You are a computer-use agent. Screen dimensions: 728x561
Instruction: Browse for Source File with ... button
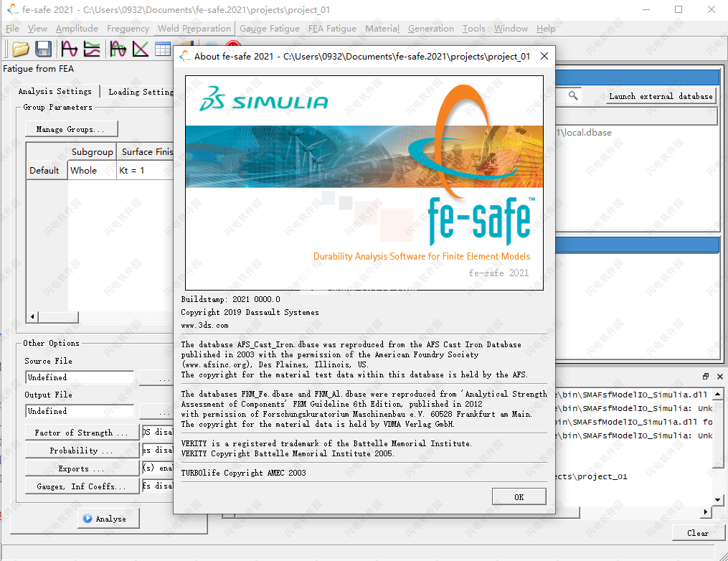click(158, 378)
